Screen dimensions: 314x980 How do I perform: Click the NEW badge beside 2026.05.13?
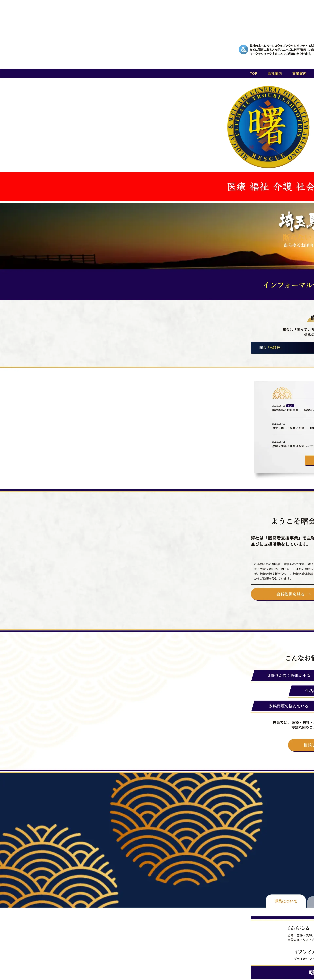pyautogui.click(x=290, y=406)
